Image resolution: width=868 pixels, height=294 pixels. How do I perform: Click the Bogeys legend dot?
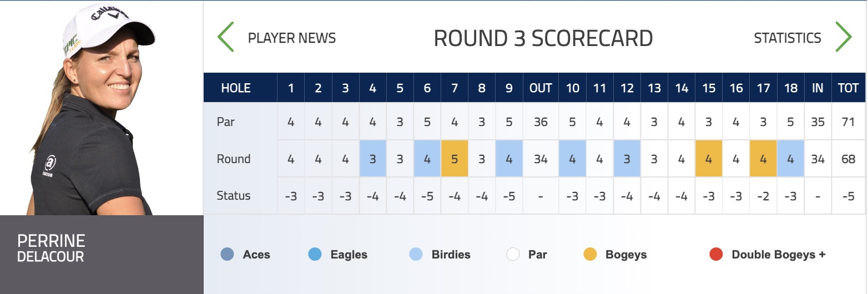[590, 255]
